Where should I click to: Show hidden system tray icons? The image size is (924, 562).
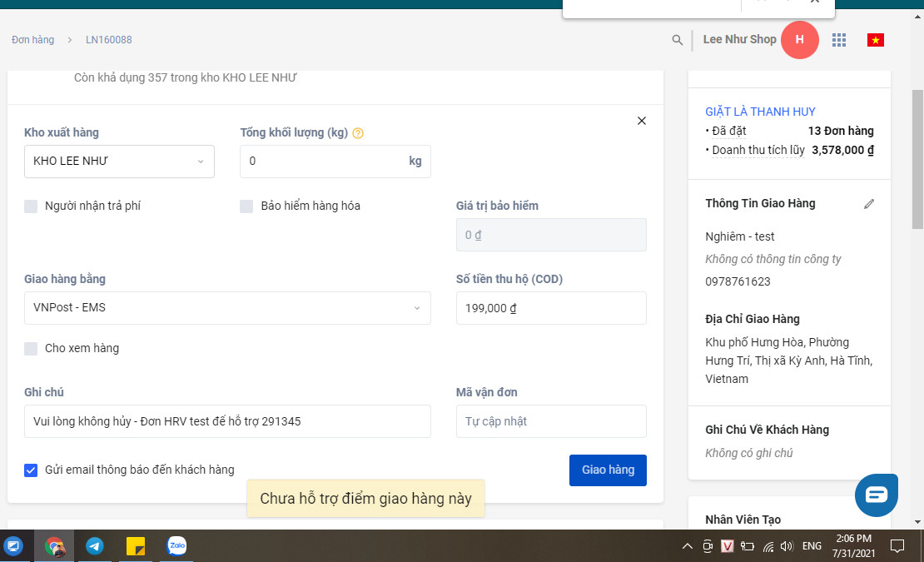(x=687, y=546)
